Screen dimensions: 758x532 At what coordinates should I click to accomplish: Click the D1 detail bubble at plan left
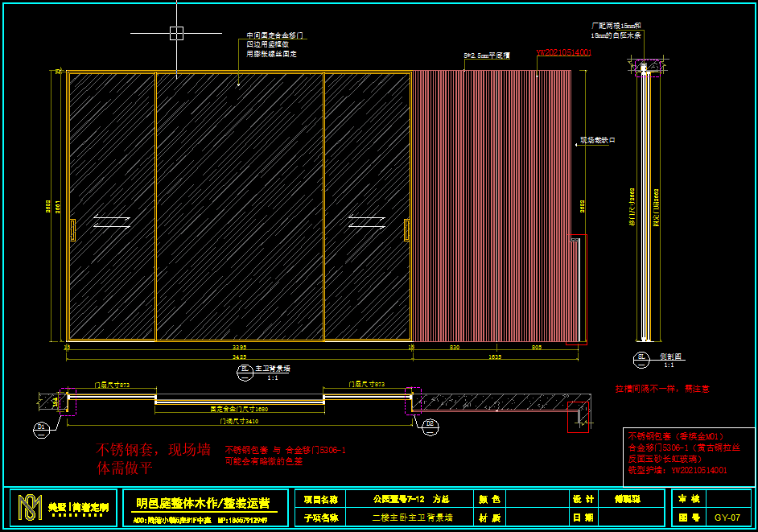(40, 427)
